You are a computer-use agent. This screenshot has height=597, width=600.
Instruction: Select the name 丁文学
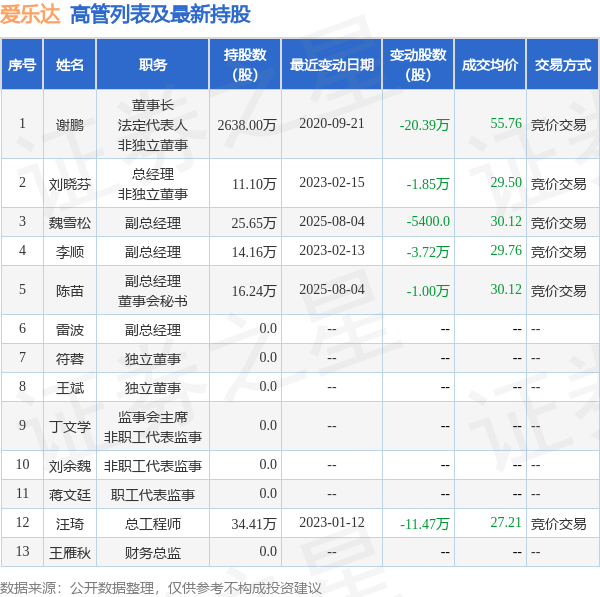pyautogui.click(x=70, y=427)
